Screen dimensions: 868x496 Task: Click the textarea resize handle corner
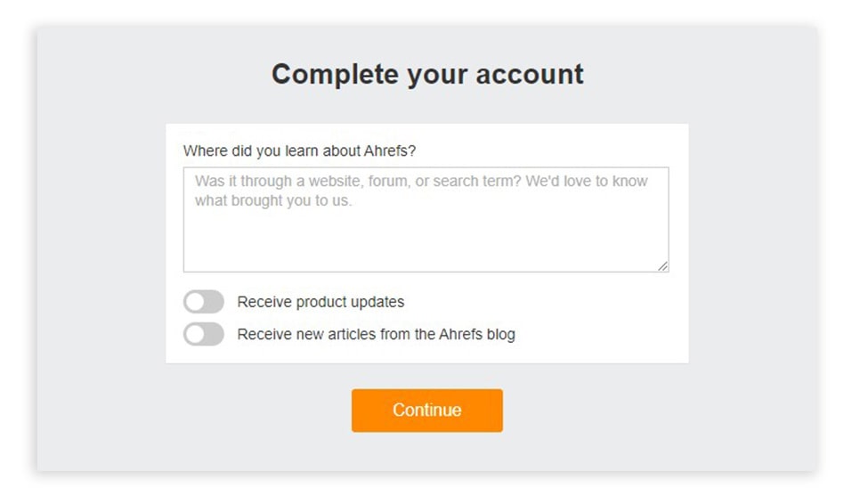pyautogui.click(x=663, y=266)
